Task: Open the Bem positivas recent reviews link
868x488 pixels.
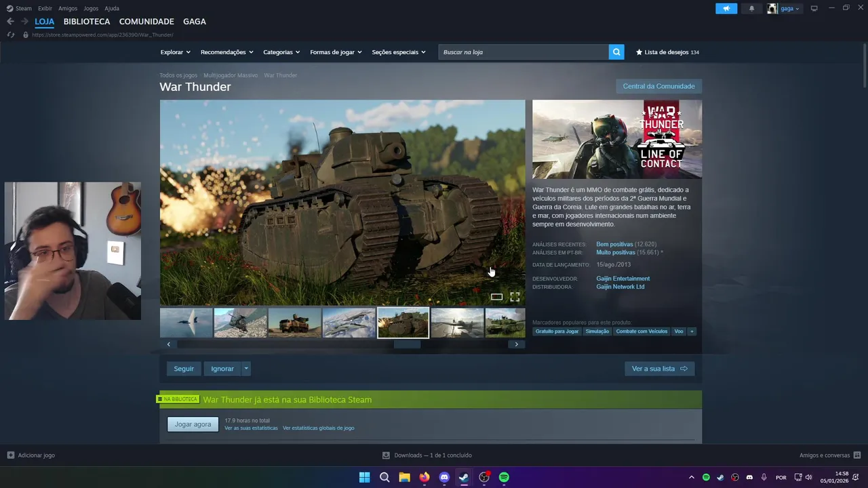Action: [x=614, y=244]
